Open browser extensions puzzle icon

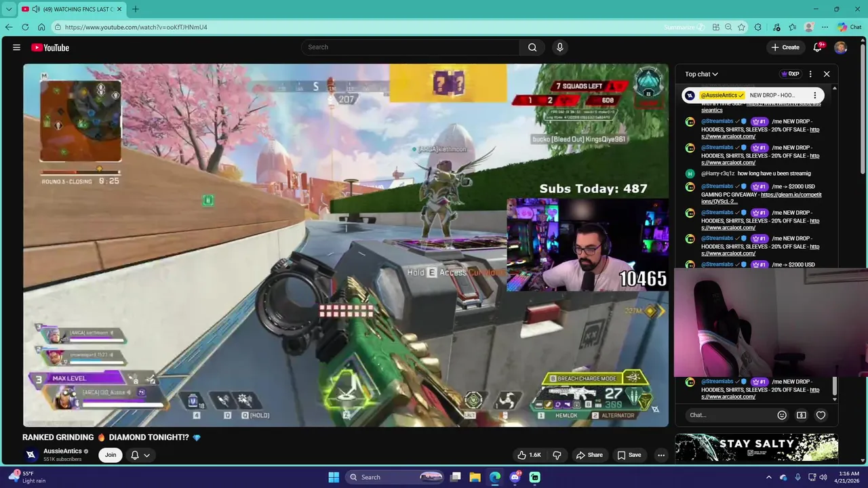click(758, 27)
